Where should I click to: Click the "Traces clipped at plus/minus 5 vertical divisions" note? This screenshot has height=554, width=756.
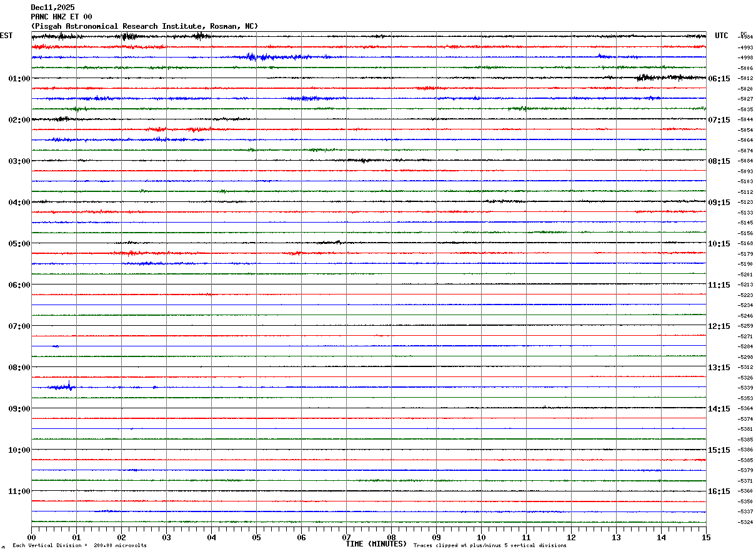[x=490, y=546]
